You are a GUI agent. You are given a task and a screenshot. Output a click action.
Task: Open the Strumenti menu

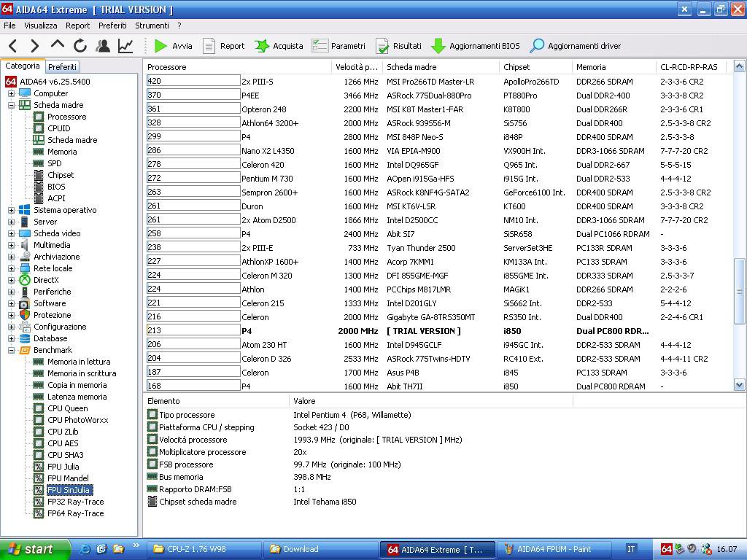[152, 26]
